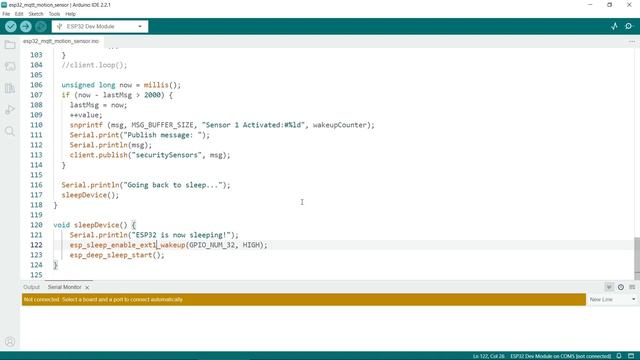This screenshot has height=360, width=640.
Task: Select the esp32_mqtt_motion_sensor.ino editor tab
Action: (61, 41)
